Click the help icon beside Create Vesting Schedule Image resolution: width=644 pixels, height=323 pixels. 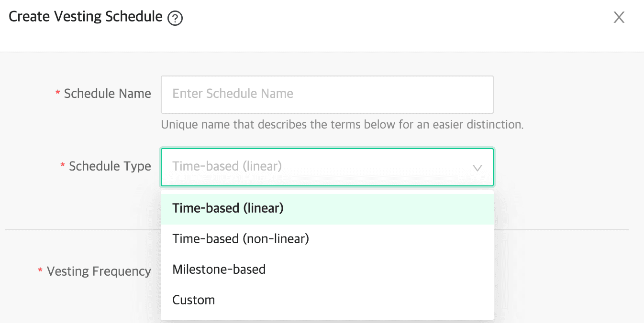coord(176,19)
